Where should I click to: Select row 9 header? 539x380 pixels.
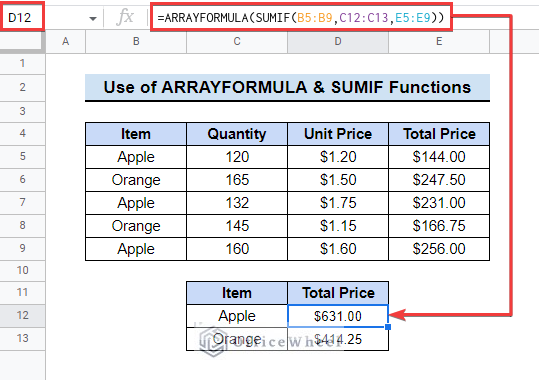[x=22, y=248]
